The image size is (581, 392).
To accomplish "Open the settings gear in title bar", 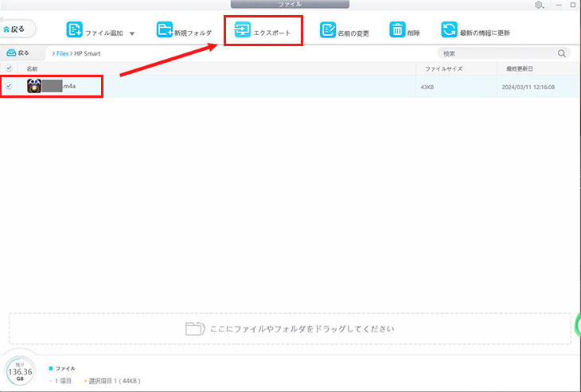I will (538, 6).
